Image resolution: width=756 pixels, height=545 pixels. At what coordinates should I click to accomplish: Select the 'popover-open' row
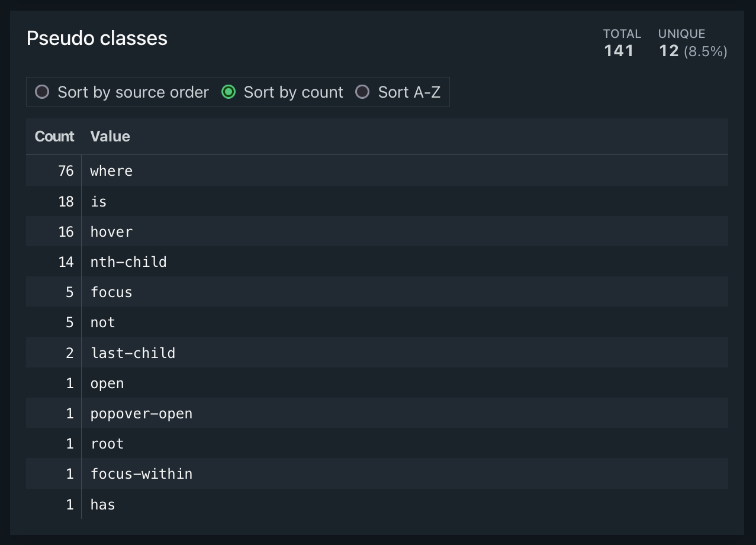(x=141, y=414)
